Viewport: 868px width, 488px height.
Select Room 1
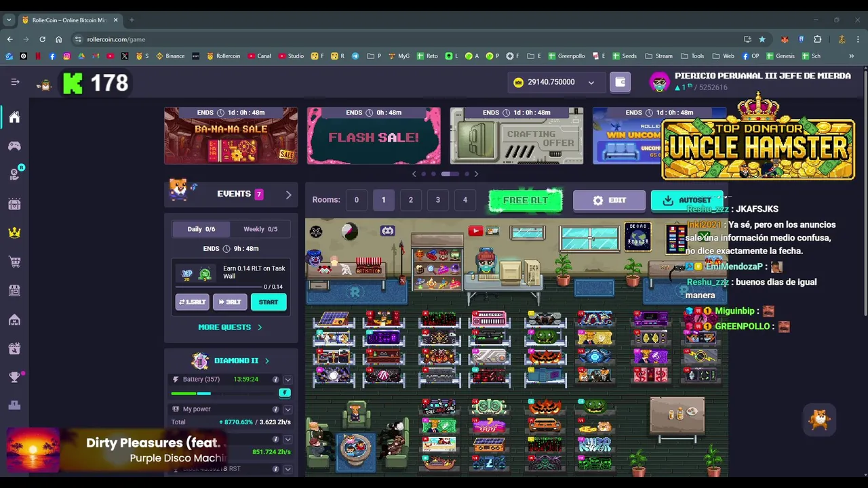click(383, 200)
